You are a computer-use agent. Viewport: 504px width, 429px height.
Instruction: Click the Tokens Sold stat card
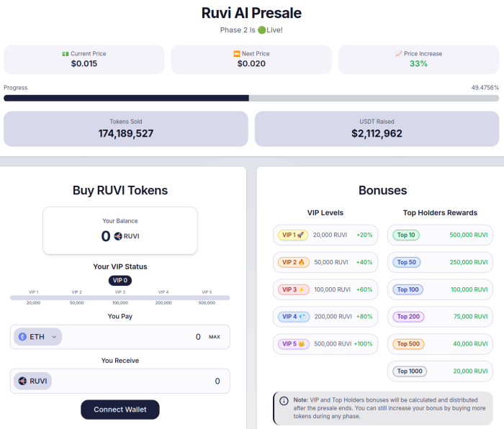coord(126,128)
